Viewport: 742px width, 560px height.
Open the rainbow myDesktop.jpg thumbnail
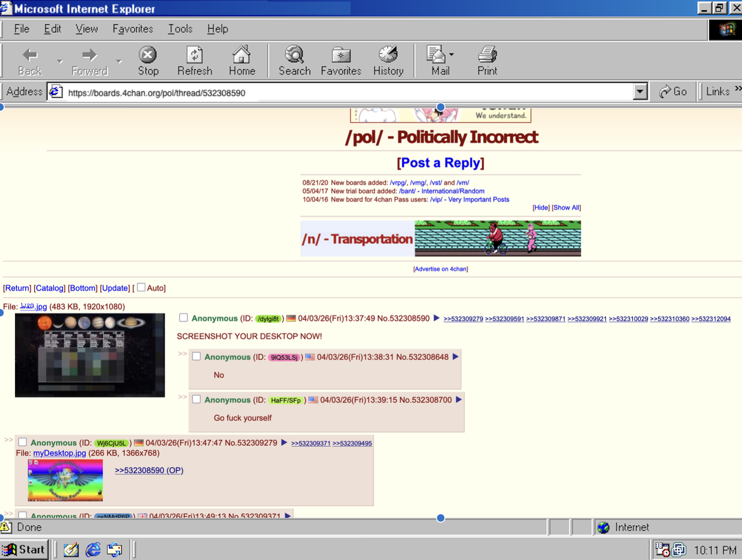[x=65, y=481]
